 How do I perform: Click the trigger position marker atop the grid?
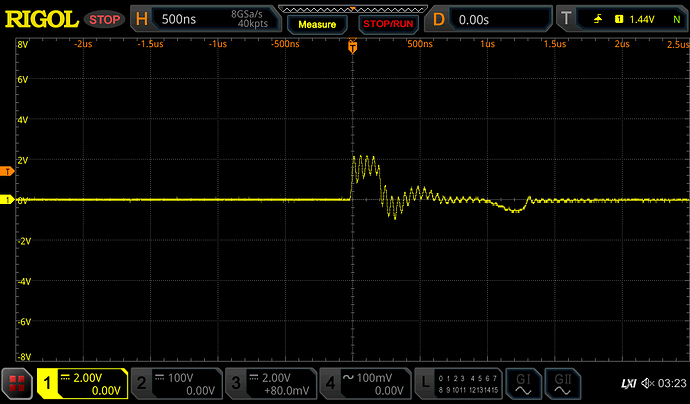[x=352, y=45]
